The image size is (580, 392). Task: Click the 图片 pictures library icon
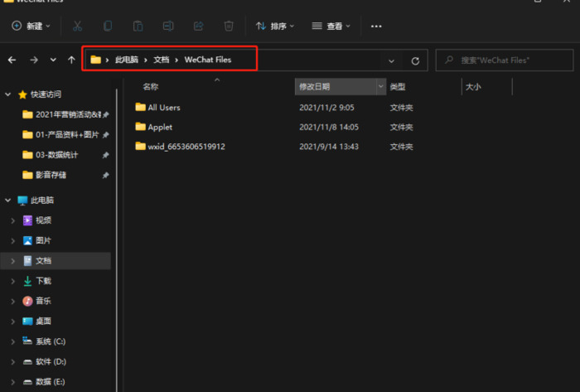click(27, 240)
